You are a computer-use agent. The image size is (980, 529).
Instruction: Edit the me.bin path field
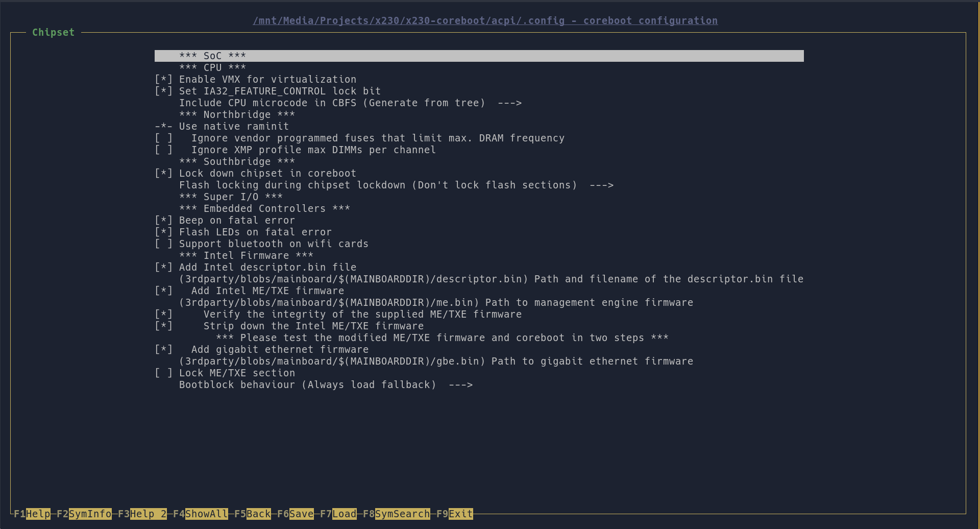(436, 302)
